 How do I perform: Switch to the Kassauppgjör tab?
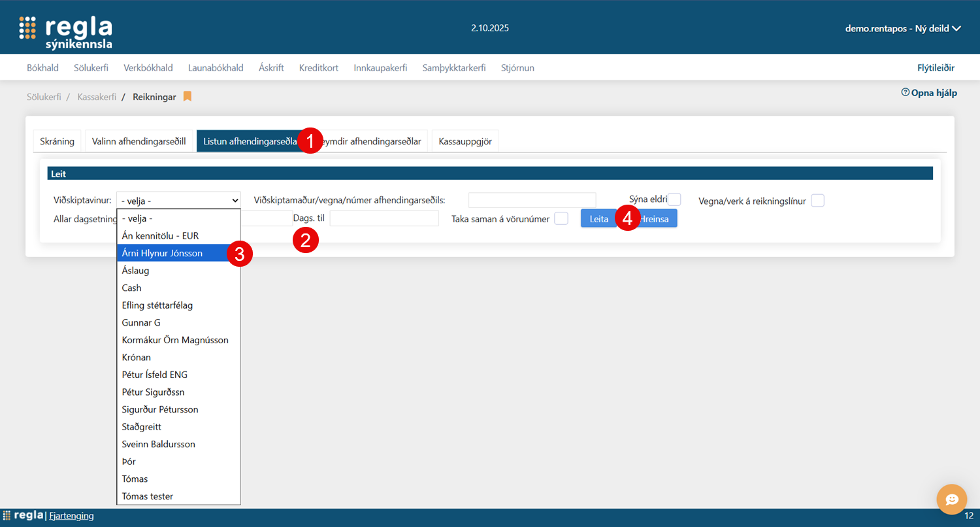[x=465, y=141]
